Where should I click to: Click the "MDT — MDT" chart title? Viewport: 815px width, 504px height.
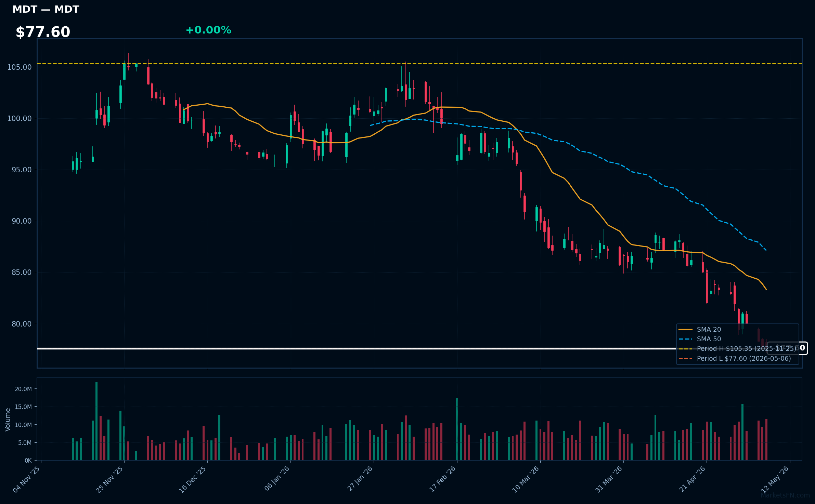tap(46, 9)
